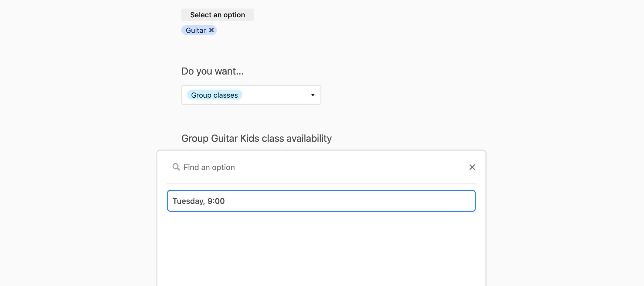Click the dropdown caret beside Group classes
The image size is (644, 286).
click(x=313, y=95)
